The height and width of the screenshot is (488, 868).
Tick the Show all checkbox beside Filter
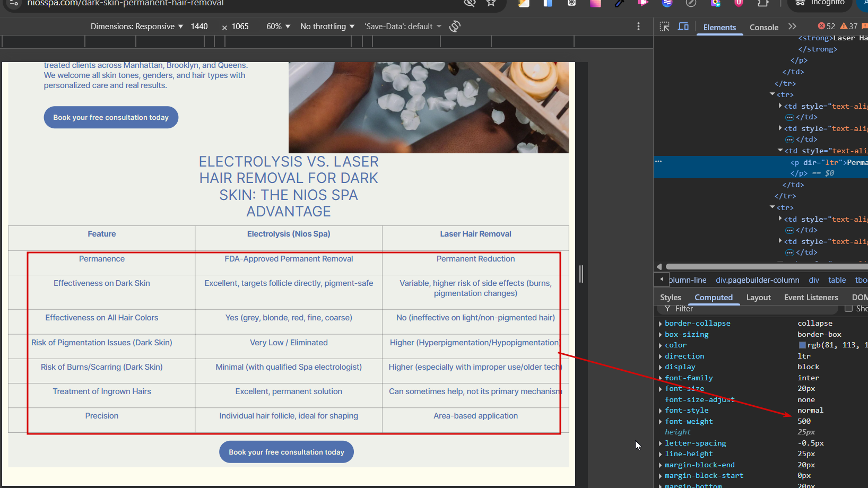pyautogui.click(x=848, y=308)
